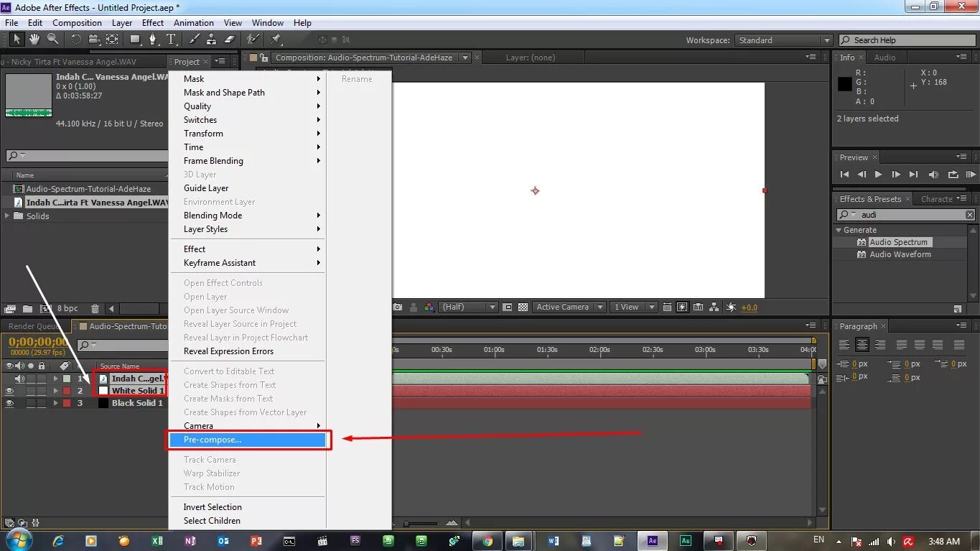The height and width of the screenshot is (551, 980).
Task: Select the Unified Camera tool
Action: click(94, 39)
